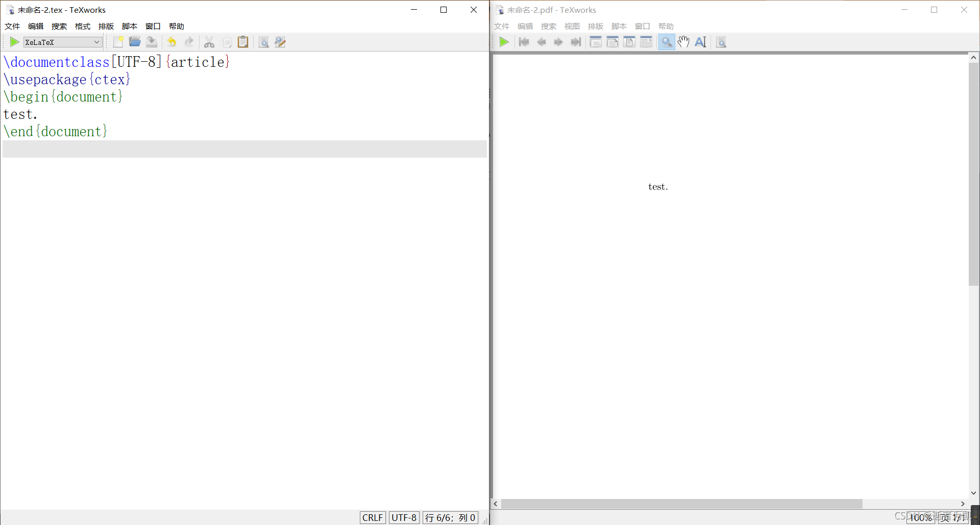
Task: Click the \usepackage{ctex} line
Action: tap(67, 80)
